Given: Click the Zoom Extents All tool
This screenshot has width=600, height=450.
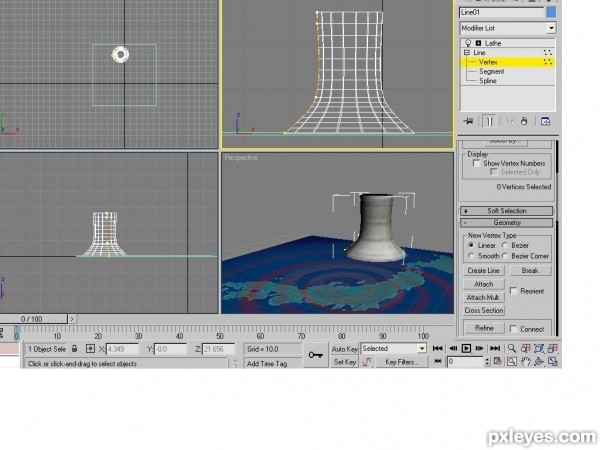Looking at the screenshot, I should click(553, 349).
